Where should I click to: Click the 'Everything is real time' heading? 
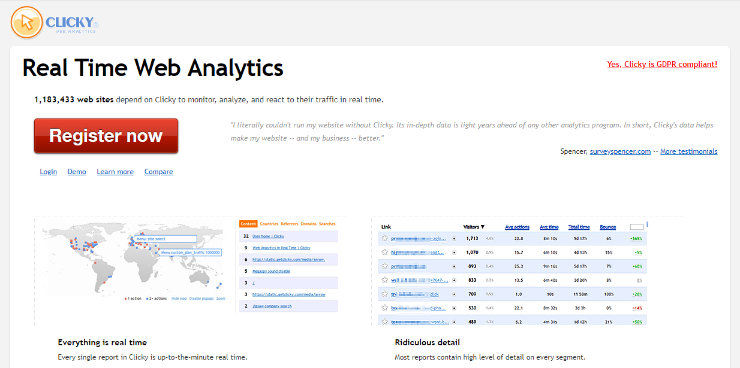tap(102, 342)
